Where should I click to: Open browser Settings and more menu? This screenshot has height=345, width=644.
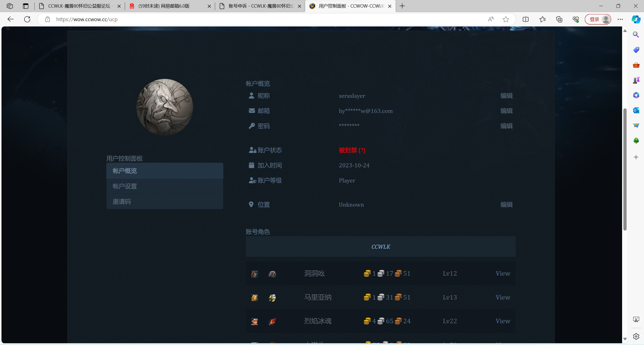tap(620, 19)
